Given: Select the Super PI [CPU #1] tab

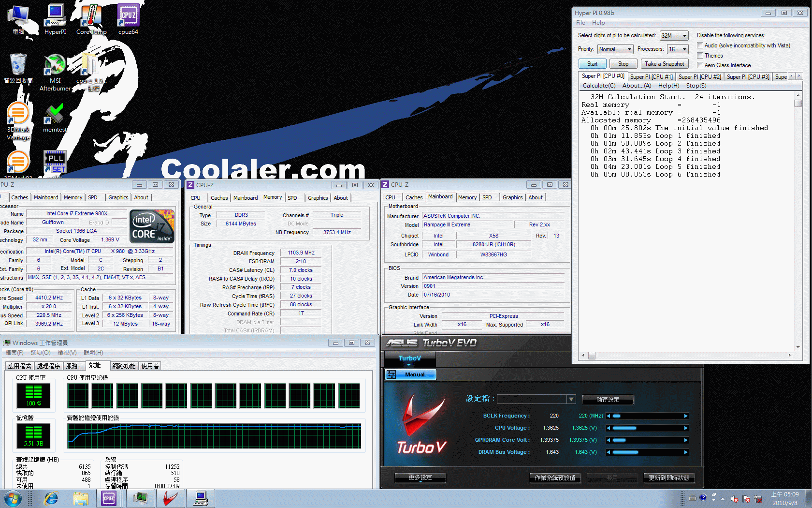Looking at the screenshot, I should click(x=651, y=77).
